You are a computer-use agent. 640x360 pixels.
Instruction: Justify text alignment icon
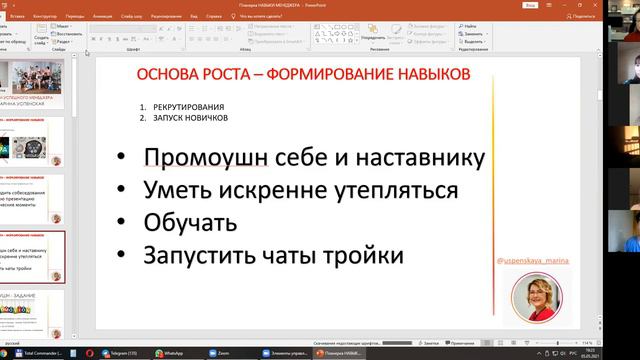click(x=216, y=39)
